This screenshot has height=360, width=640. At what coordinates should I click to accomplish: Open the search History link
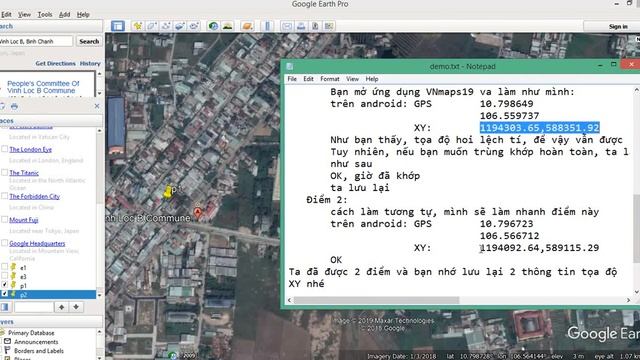pos(90,63)
